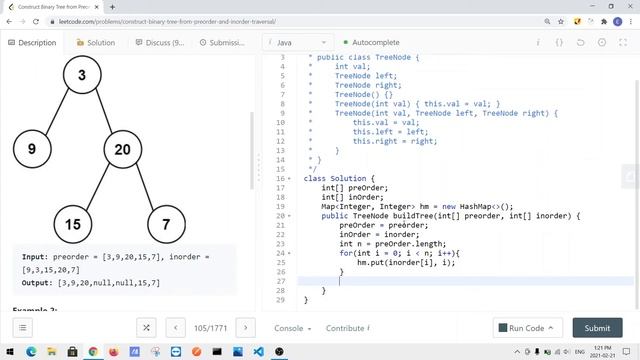The width and height of the screenshot is (640, 360).
Task: Click the code editor vertical scrollbar
Action: [638, 195]
